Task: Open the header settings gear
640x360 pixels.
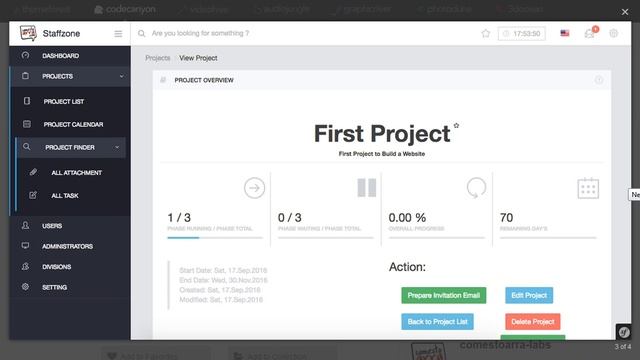Action: click(613, 33)
